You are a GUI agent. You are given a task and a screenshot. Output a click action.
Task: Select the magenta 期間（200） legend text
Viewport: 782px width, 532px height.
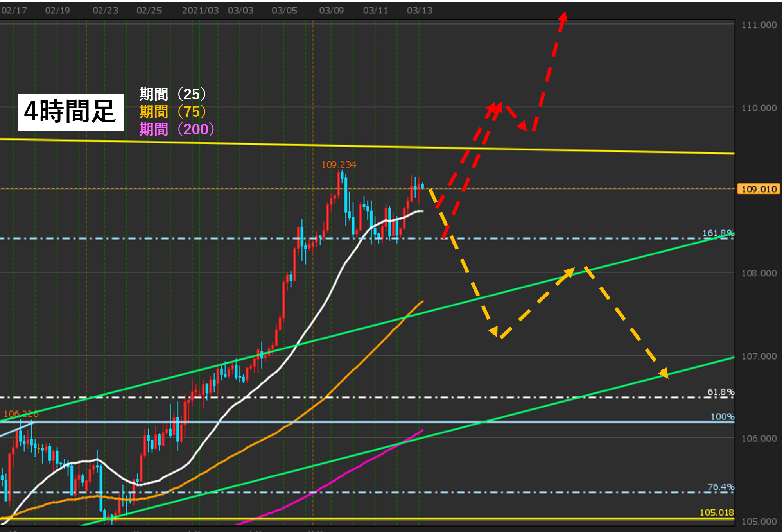tap(177, 129)
